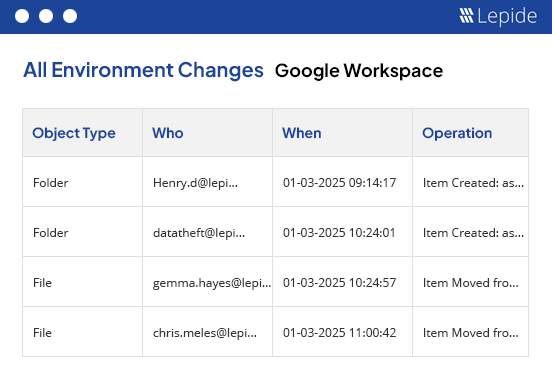Screen dimensions: 552x380
Task: Click the first white window dot
Action: [22, 16]
